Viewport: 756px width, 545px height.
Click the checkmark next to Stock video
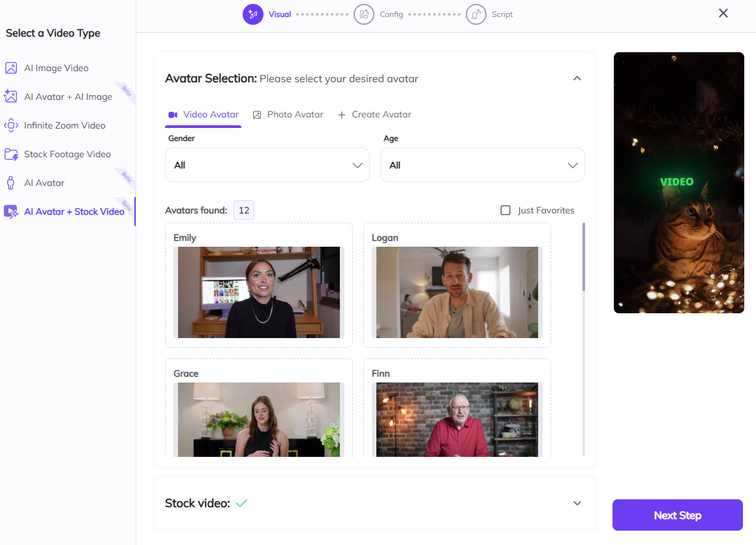click(241, 503)
